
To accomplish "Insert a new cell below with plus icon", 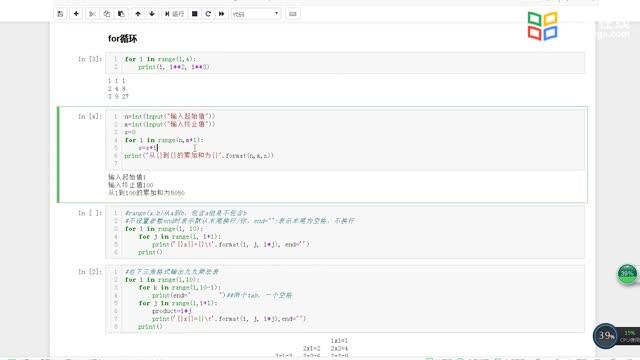I will click(76, 14).
